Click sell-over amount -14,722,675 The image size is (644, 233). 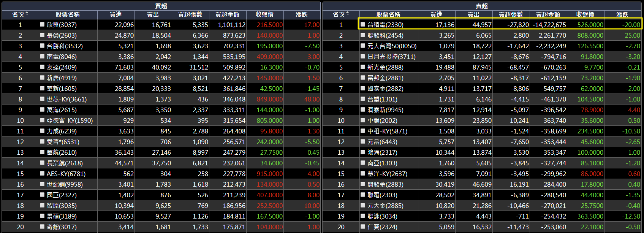[549, 25]
